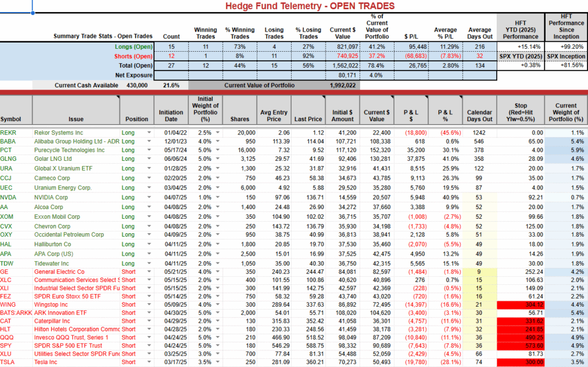The height and width of the screenshot is (367, 588).
Task: Open Initial Weight dropdown in XLU row
Action: pos(218,354)
